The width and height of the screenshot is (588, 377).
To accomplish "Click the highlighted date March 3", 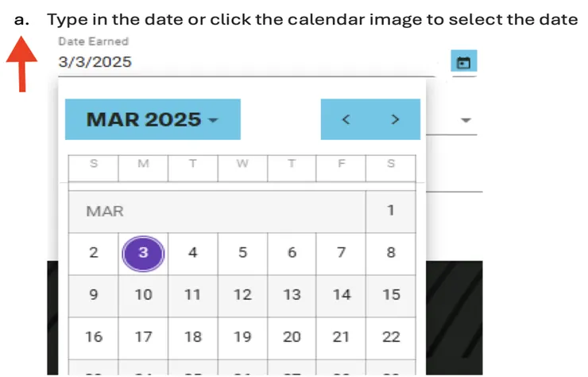I will [143, 253].
